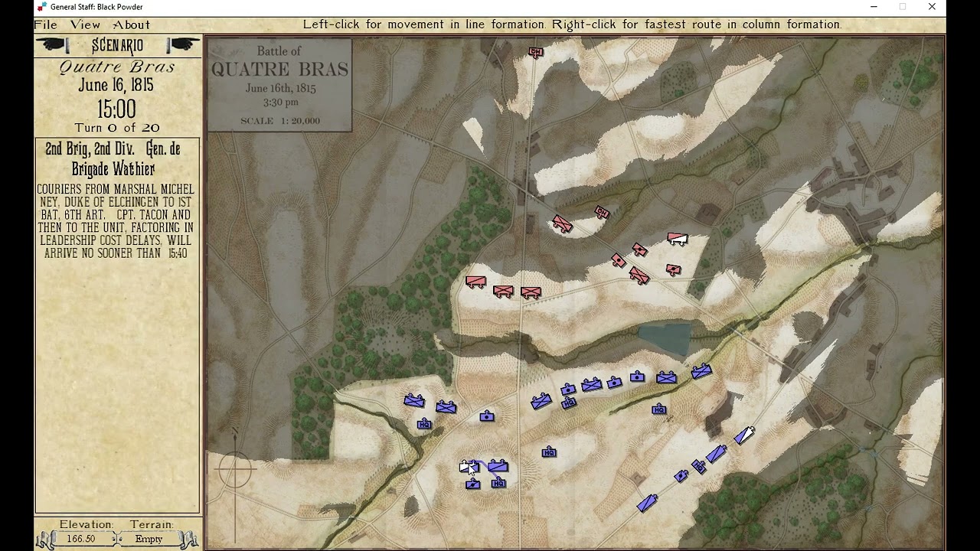980x551 pixels.
Task: Select the middle red infantry unit in the three-unit line
Action: (503, 291)
